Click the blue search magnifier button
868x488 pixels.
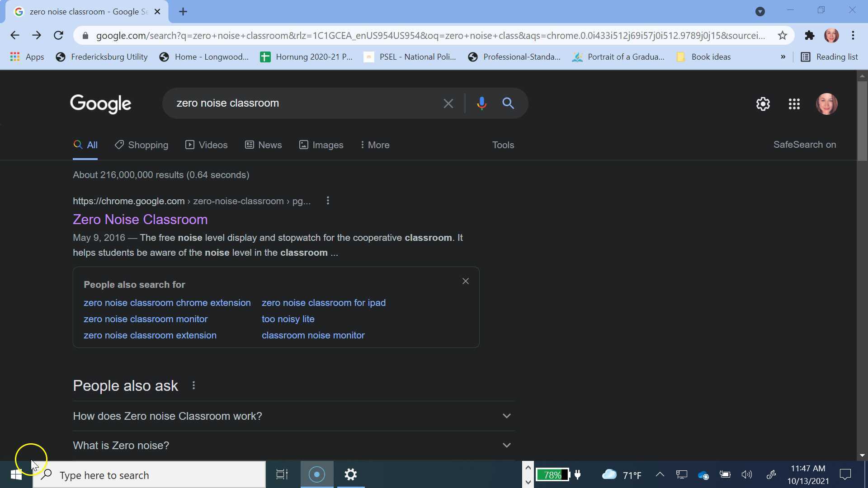[x=508, y=103]
